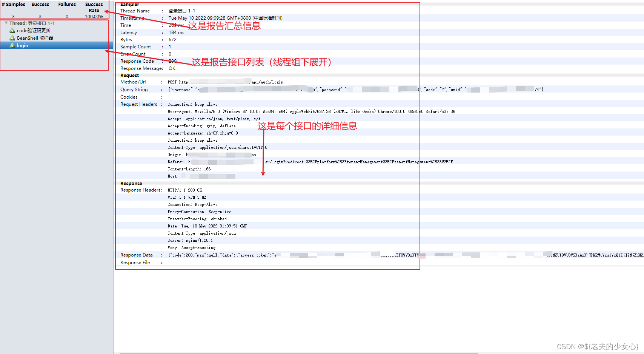Click the green icon beside code验证码更新

(x=12, y=31)
